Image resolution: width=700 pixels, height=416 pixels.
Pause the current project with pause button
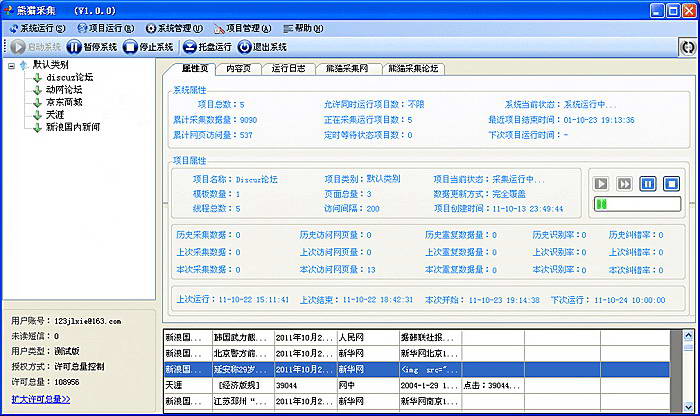pyautogui.click(x=648, y=183)
